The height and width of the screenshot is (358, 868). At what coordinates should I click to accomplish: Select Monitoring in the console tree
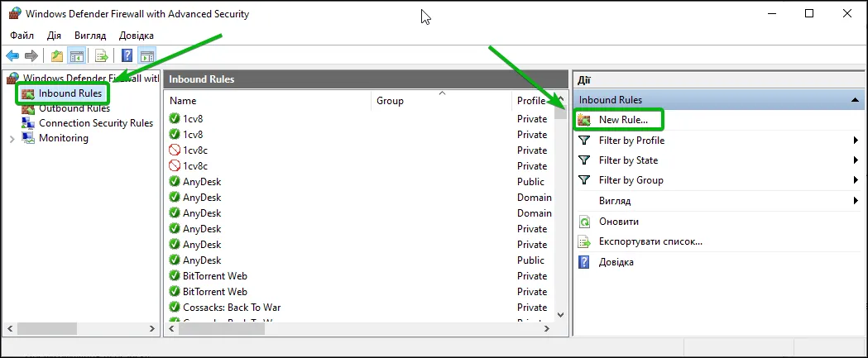click(63, 138)
